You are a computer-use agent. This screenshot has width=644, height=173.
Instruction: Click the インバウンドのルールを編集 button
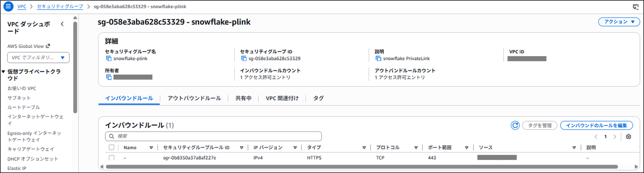(x=596, y=125)
